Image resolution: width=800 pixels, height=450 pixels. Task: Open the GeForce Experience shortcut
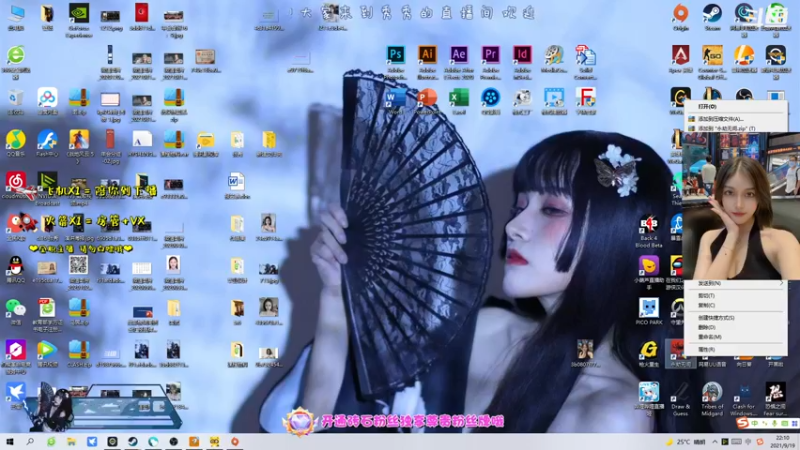[79, 13]
